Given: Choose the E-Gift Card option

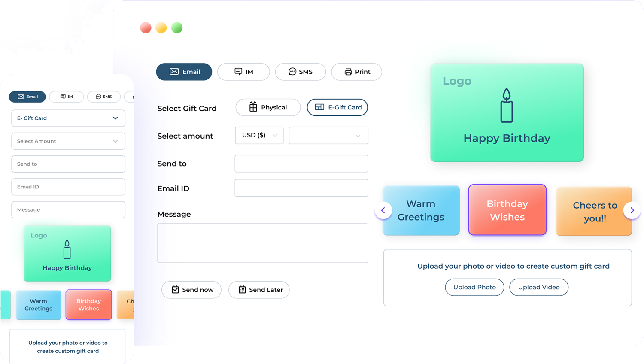Looking at the screenshot, I should click(337, 107).
